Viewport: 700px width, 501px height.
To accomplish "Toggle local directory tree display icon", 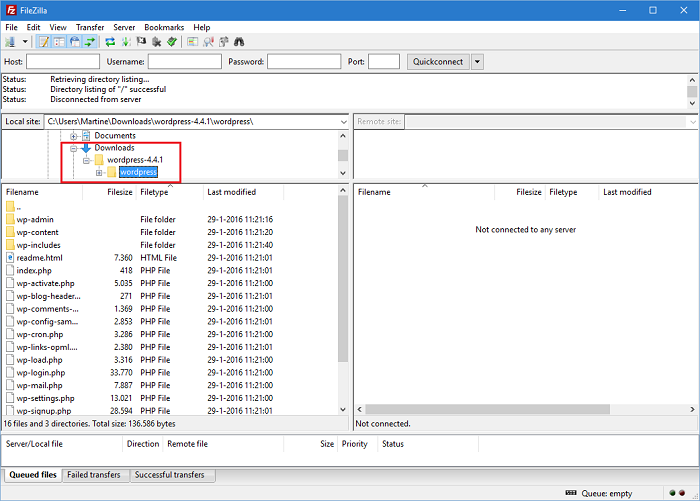I will tap(59, 42).
